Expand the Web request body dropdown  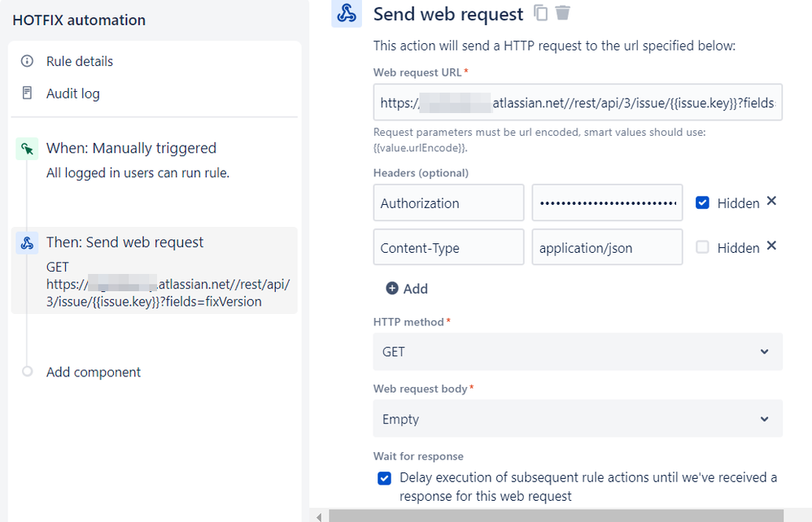[x=578, y=419]
